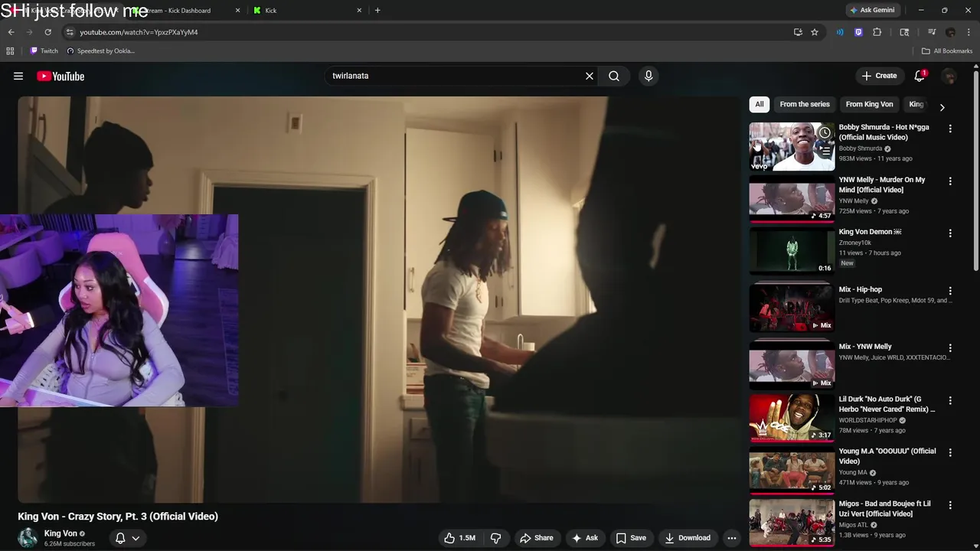980x551 pixels.
Task: Open options for Lil Durk No Auto Durk
Action: (950, 401)
